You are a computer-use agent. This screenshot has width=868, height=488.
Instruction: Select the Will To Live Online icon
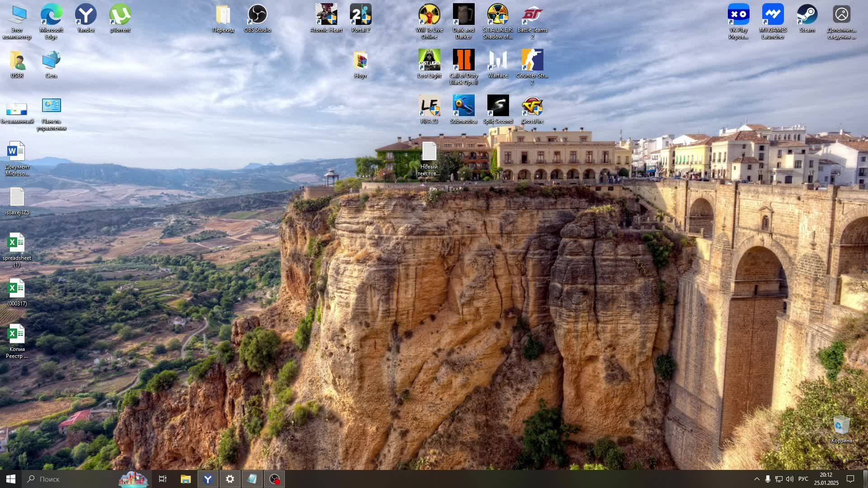point(429,22)
